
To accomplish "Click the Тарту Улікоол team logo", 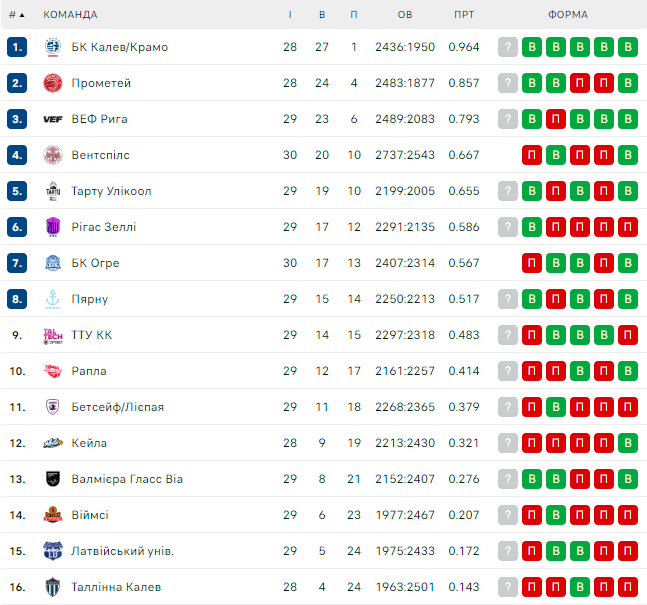I will click(53, 191).
